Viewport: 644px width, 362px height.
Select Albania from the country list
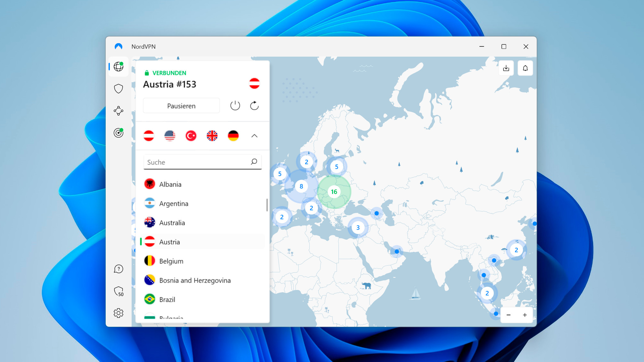coord(202,184)
